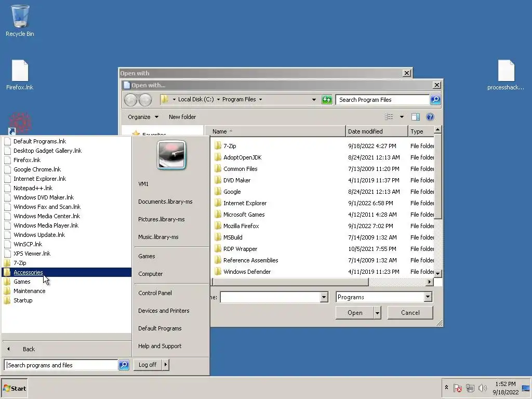Viewport: 532px width, 399px height.
Task: Show the preview pane icon
Action: pos(415,117)
